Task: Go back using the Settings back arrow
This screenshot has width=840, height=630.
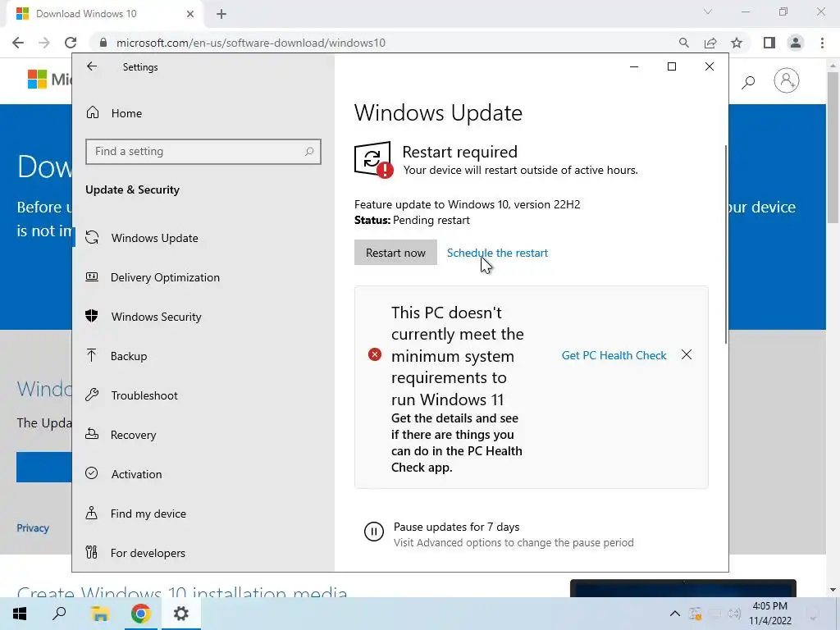Action: tap(92, 66)
